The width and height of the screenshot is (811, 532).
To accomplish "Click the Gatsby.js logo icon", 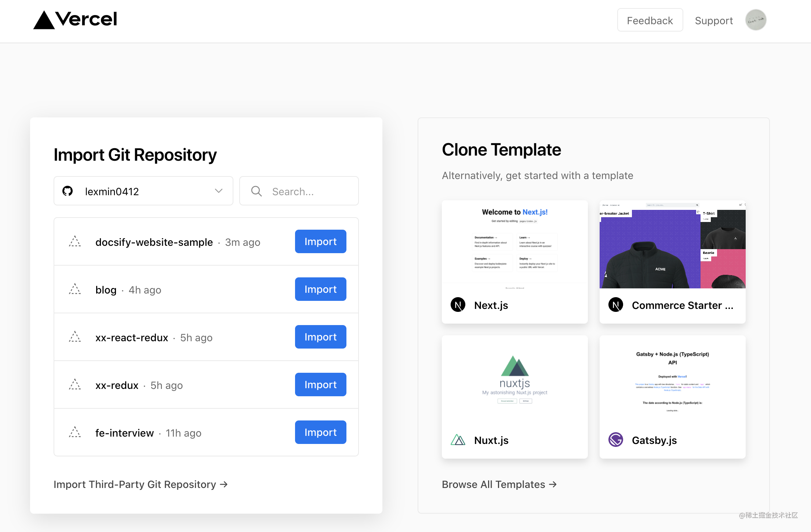I will click(616, 440).
